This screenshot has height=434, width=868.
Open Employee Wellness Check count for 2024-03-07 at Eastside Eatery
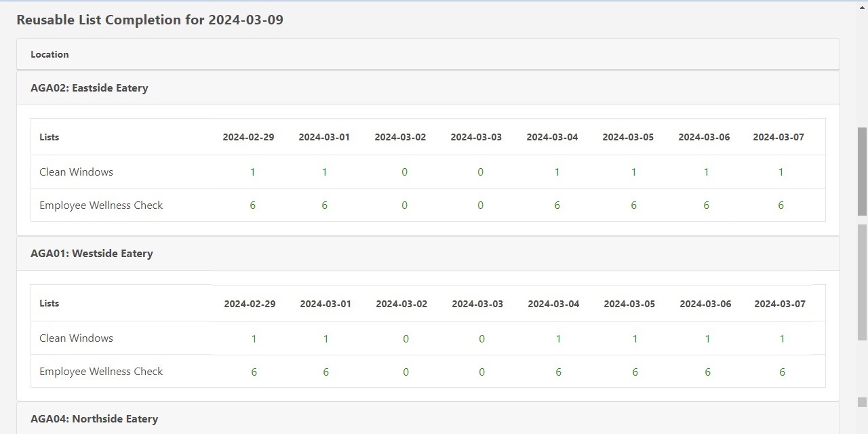[x=781, y=205]
